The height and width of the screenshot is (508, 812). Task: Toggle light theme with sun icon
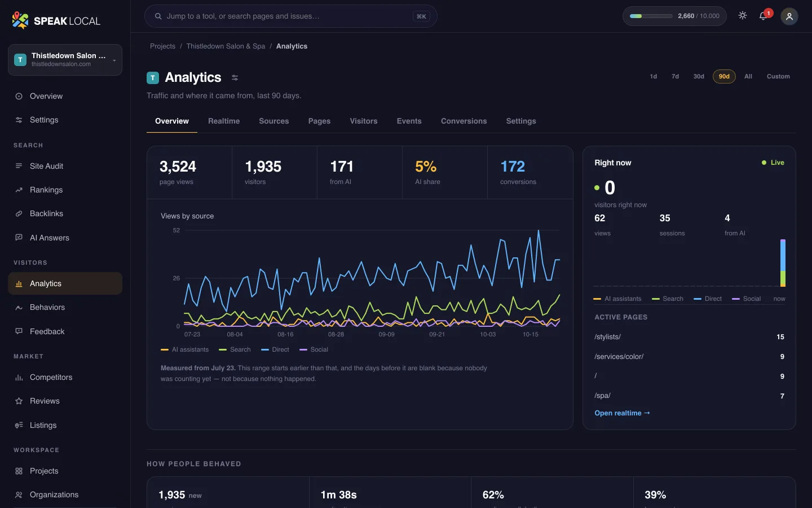[x=743, y=16]
